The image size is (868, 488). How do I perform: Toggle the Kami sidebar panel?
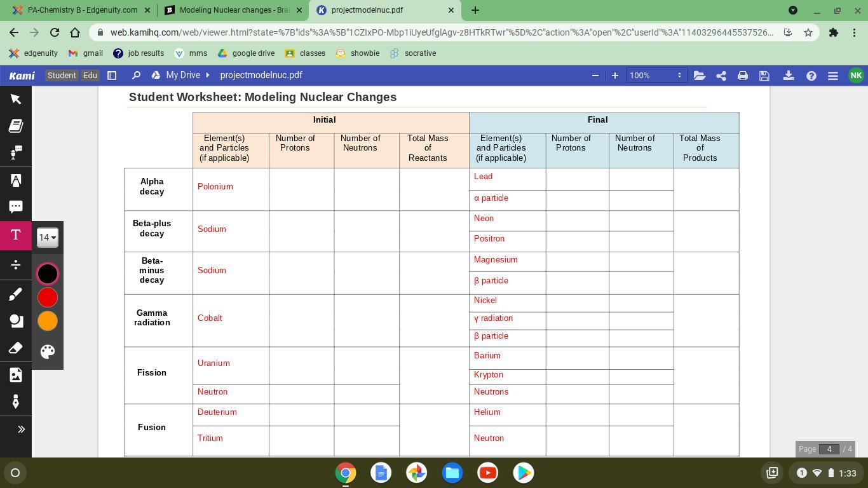point(112,76)
